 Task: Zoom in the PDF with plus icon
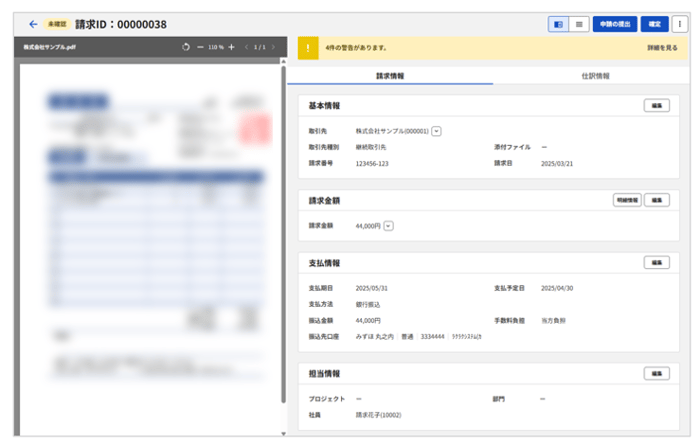(x=232, y=47)
